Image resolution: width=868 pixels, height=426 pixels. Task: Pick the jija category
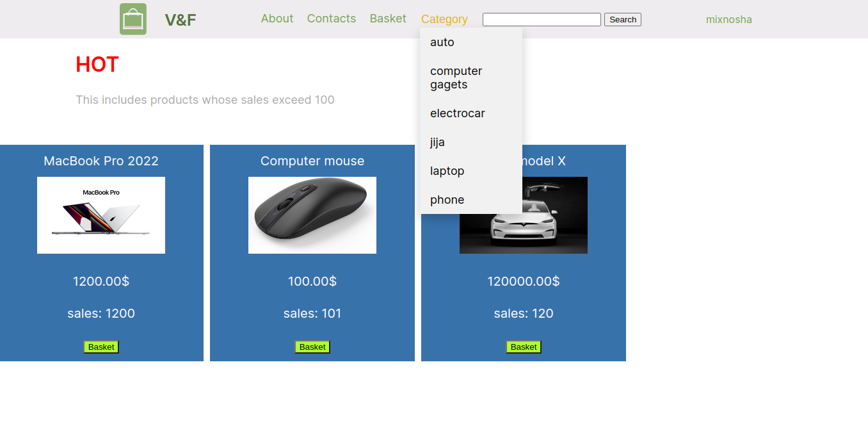click(471, 142)
